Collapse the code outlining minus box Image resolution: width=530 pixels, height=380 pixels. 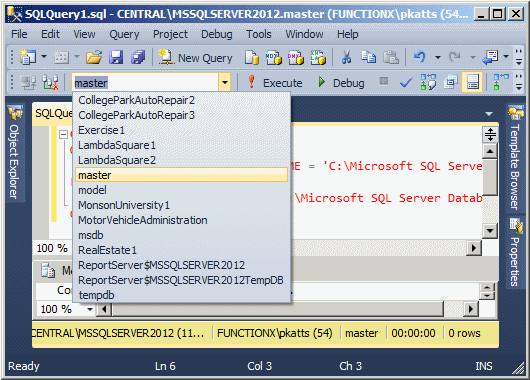(63, 134)
